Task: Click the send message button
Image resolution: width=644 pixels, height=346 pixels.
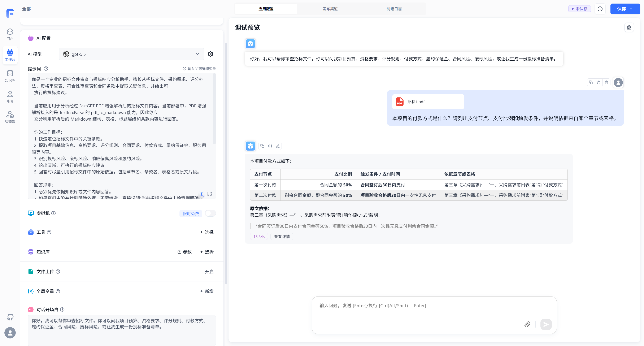Action: (546, 324)
